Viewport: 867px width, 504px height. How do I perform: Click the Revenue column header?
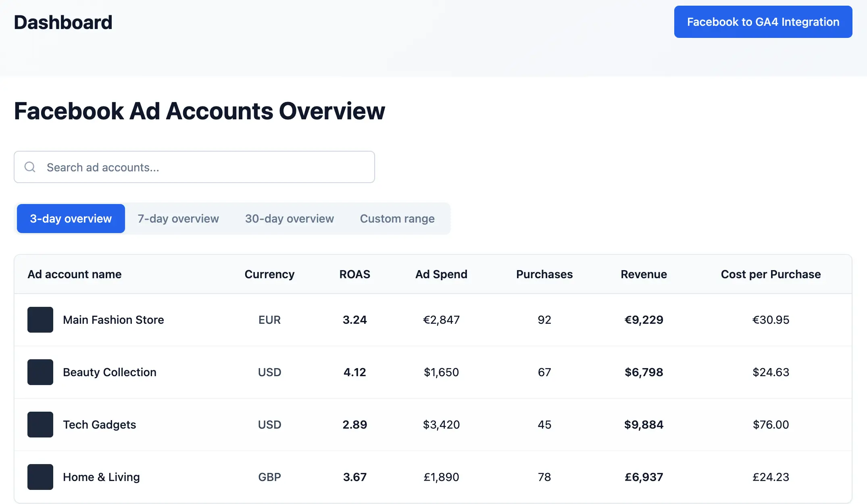point(644,274)
